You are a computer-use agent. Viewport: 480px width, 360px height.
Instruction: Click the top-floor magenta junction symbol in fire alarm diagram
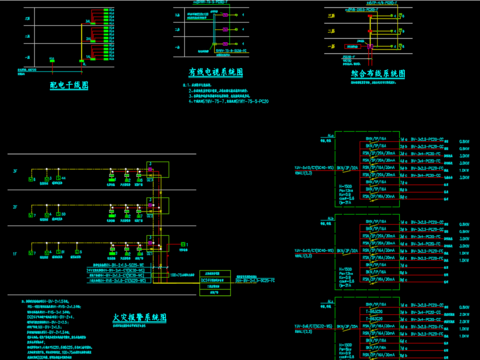(x=150, y=170)
